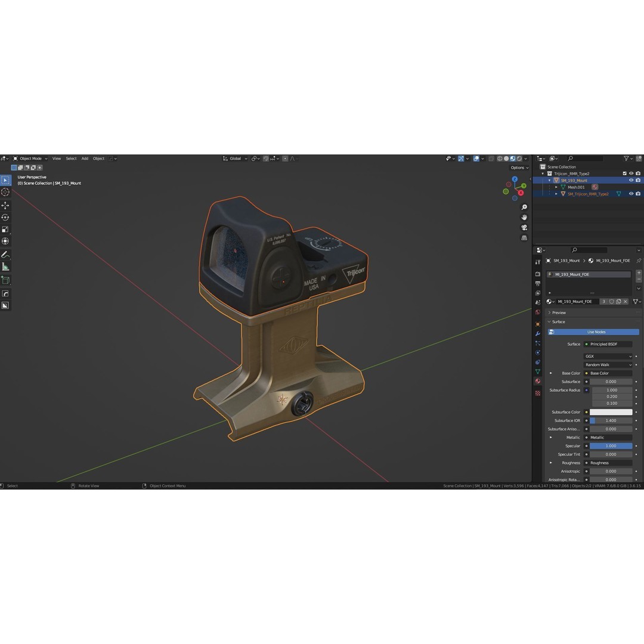Click the zoom magnifier viewport icon
644x644 pixels.
(524, 207)
